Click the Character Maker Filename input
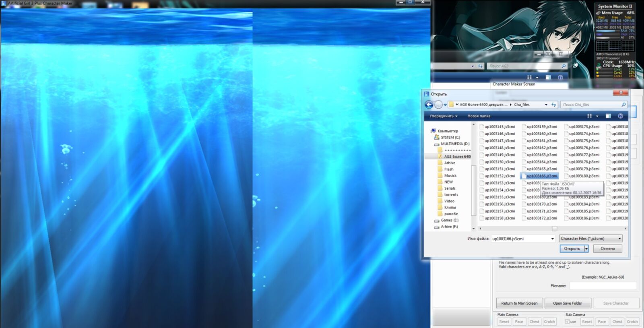The width and height of the screenshot is (644, 328). [603, 286]
